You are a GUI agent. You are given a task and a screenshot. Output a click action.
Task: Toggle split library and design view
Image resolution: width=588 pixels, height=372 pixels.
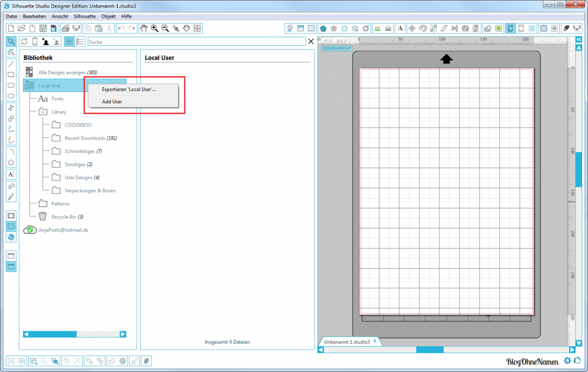11,266
